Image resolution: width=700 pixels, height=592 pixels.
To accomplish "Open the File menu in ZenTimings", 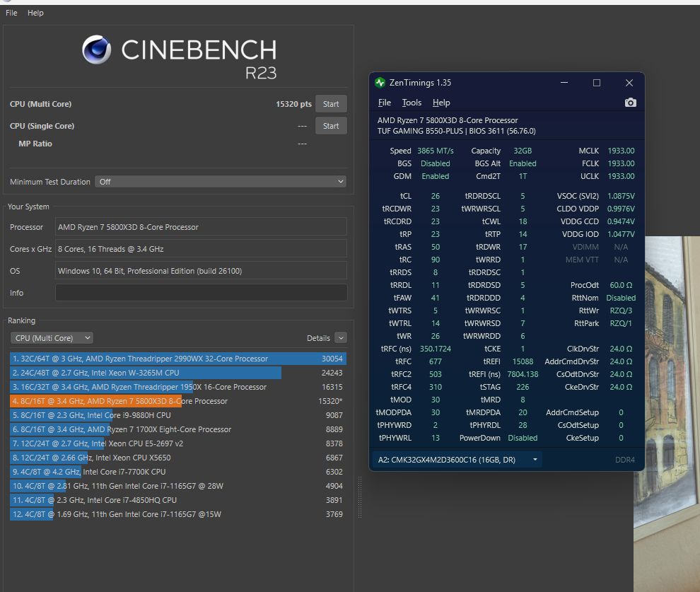I will [384, 102].
